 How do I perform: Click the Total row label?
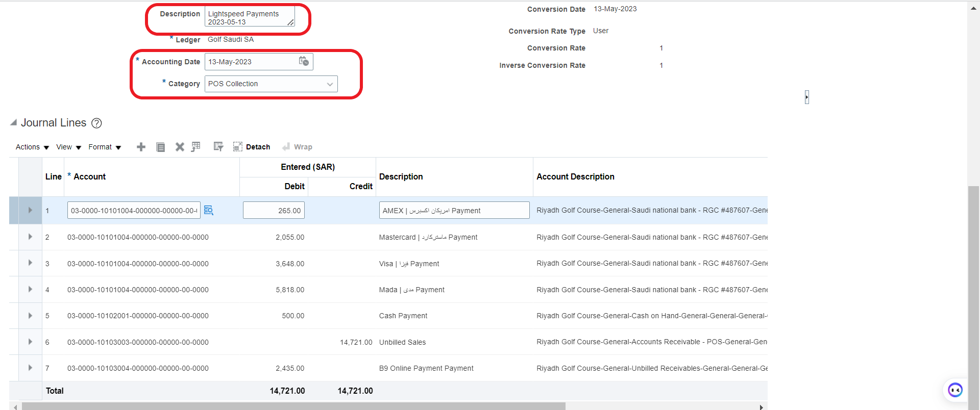55,391
